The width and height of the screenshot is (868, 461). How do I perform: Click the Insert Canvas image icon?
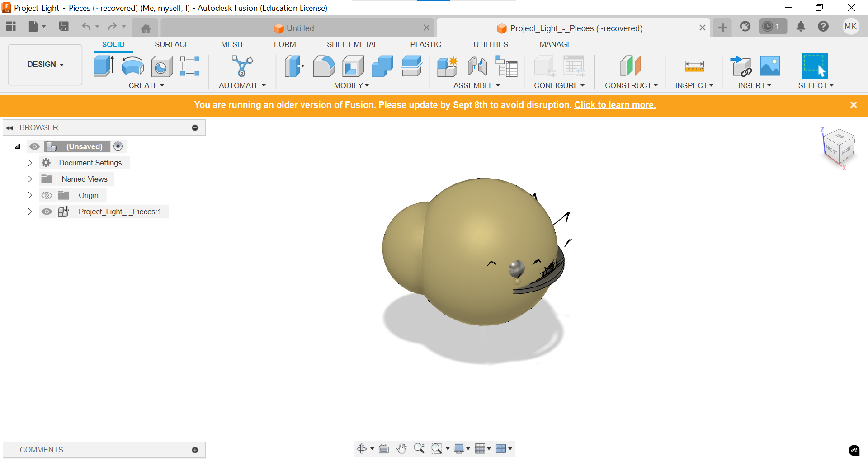point(770,66)
